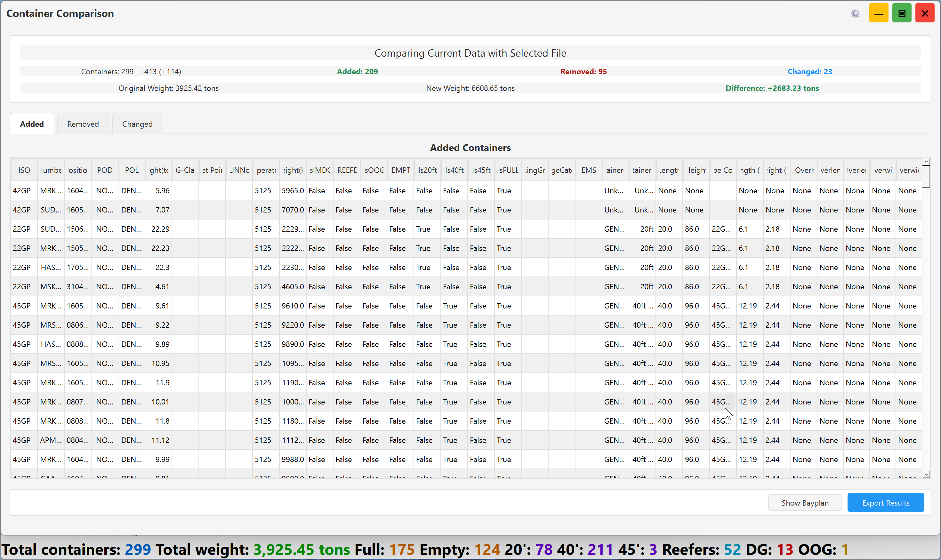Minimize the window with yellow button

[879, 13]
